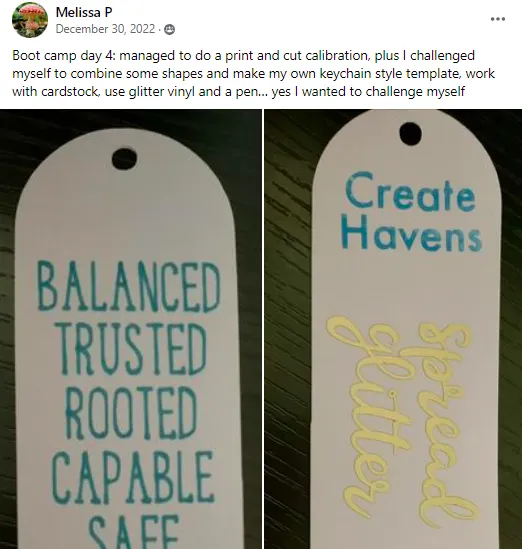Open Melissa P's mushroom profile picture
522x549 pixels.
(x=30, y=20)
